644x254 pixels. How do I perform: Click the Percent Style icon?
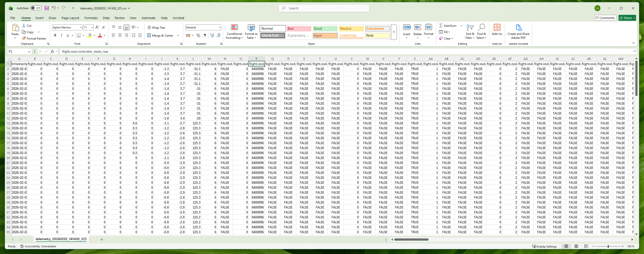click(x=199, y=36)
